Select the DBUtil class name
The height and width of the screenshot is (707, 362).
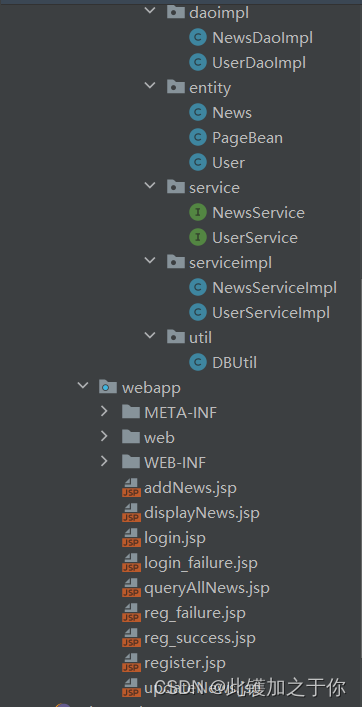pos(234,362)
